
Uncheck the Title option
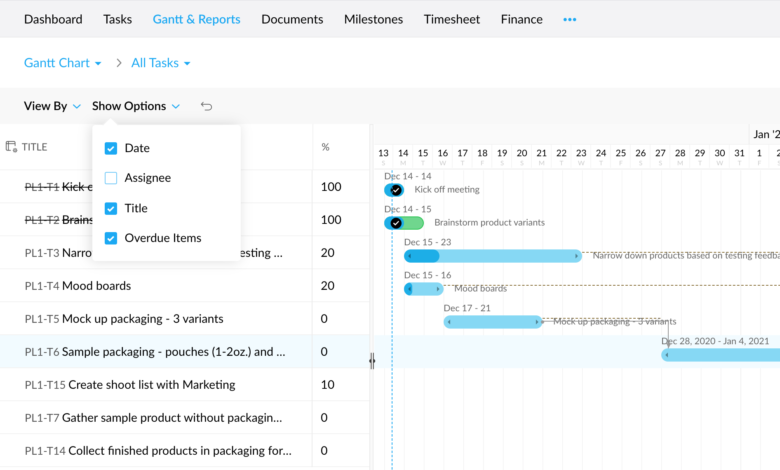(x=111, y=208)
